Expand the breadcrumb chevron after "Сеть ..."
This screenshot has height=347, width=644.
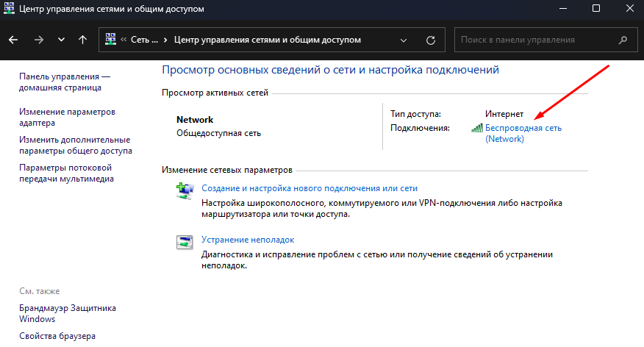[x=165, y=40]
